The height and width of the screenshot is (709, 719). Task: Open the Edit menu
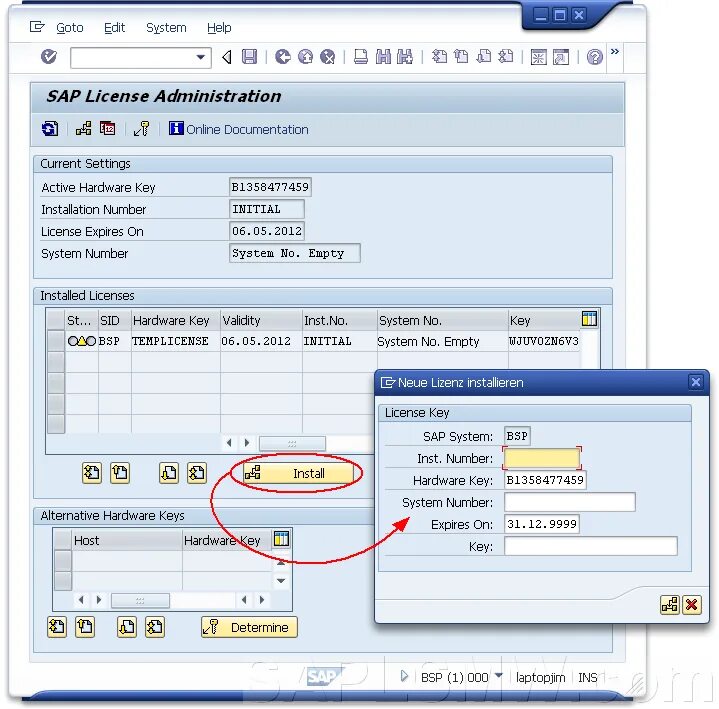pyautogui.click(x=114, y=28)
